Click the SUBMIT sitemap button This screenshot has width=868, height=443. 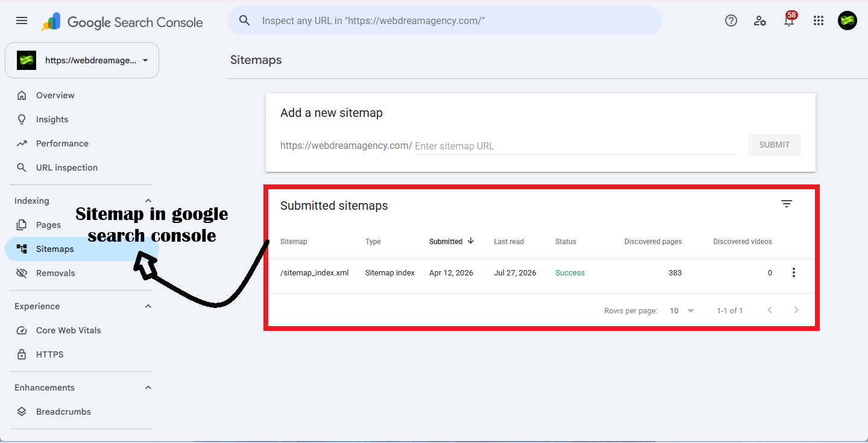point(774,145)
